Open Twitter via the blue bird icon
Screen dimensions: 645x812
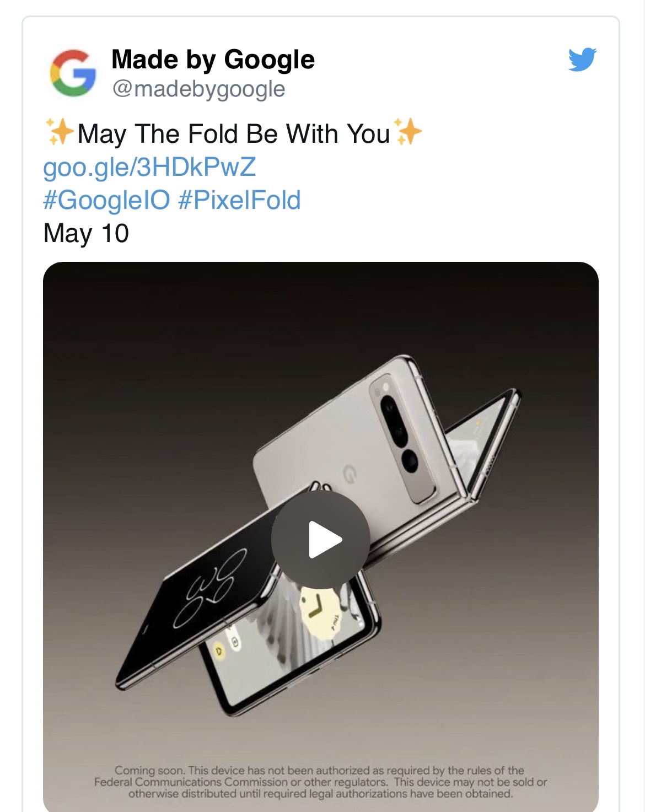click(582, 60)
